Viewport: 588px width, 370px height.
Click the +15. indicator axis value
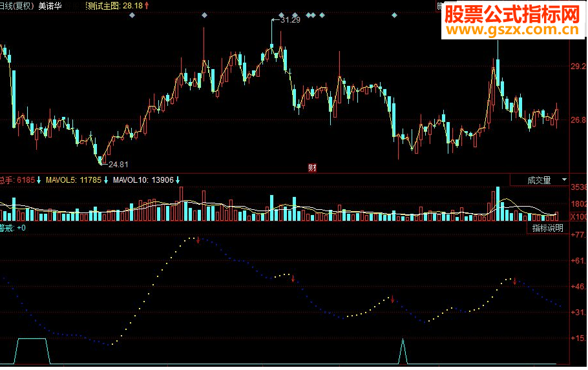tap(578, 338)
